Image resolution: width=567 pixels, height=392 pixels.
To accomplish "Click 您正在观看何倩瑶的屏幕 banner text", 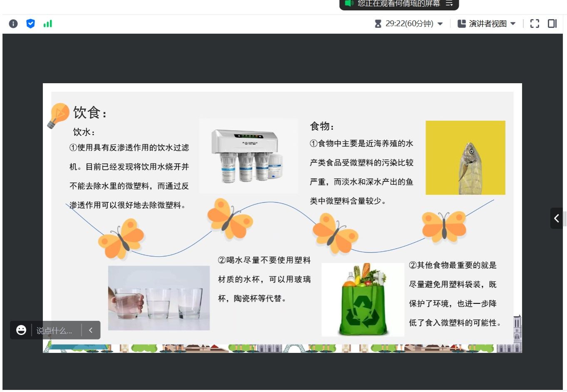I will coord(399,3).
